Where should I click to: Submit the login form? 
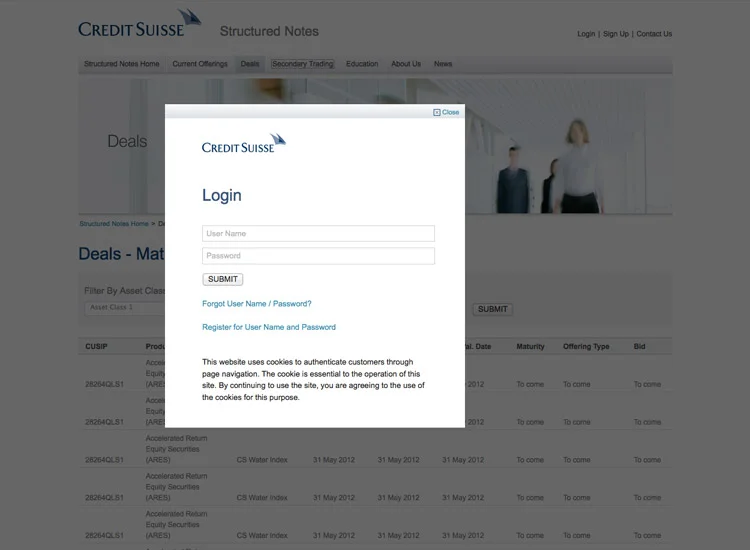(x=222, y=279)
